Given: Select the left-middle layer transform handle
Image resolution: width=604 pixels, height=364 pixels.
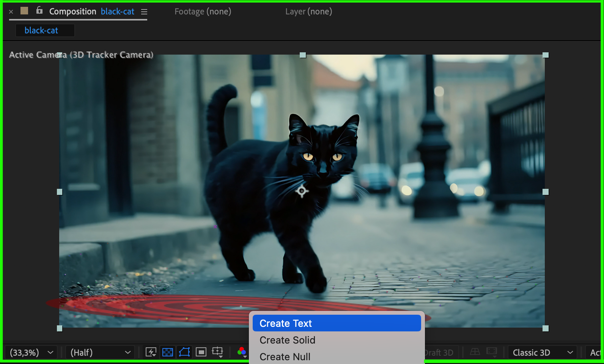Looking at the screenshot, I should point(60,192).
